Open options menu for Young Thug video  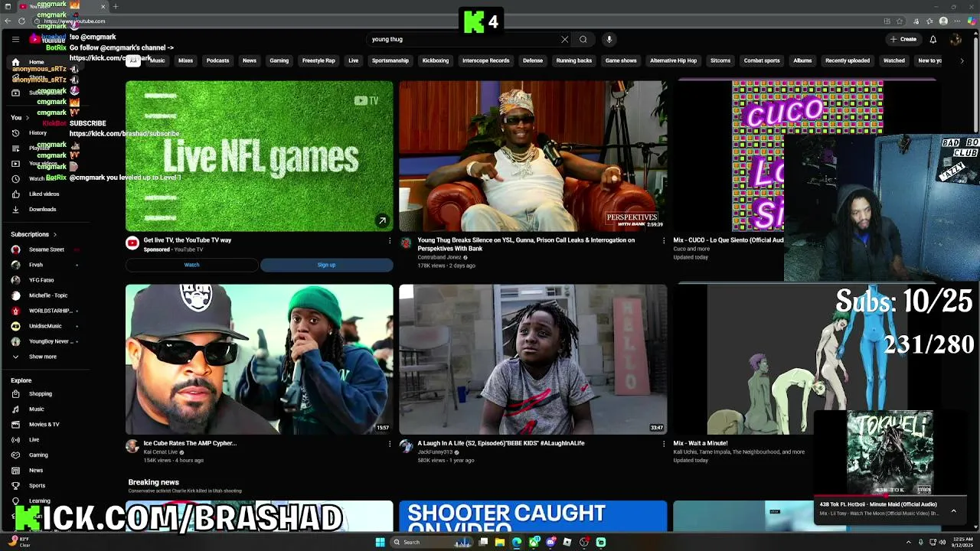663,241
